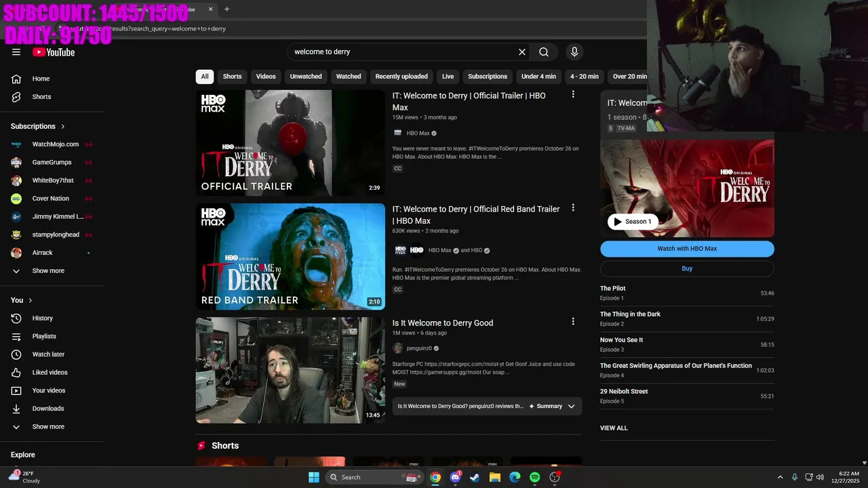Select the Recently uploaded filter chip
Screen dimensions: 868x488
click(401, 77)
